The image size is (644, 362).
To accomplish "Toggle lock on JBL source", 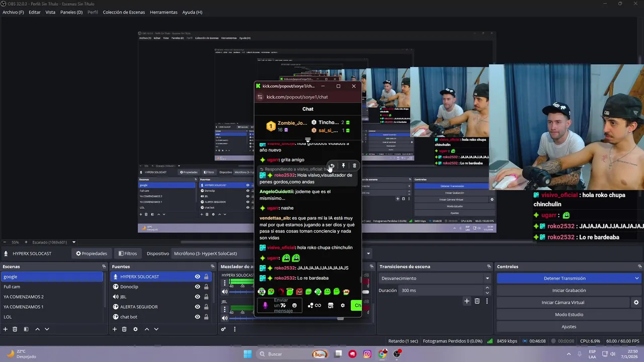I will pos(206,297).
